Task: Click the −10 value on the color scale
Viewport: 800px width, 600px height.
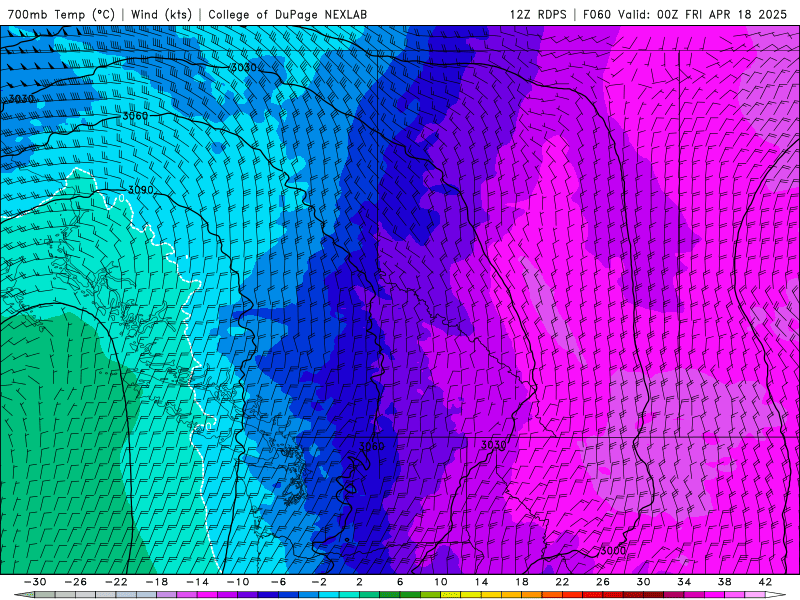Action: (x=238, y=582)
